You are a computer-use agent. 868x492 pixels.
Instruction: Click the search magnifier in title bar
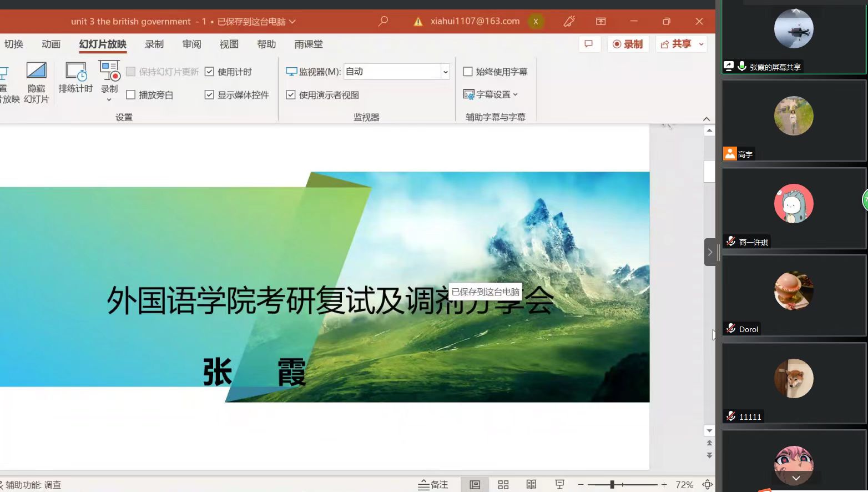coord(383,21)
